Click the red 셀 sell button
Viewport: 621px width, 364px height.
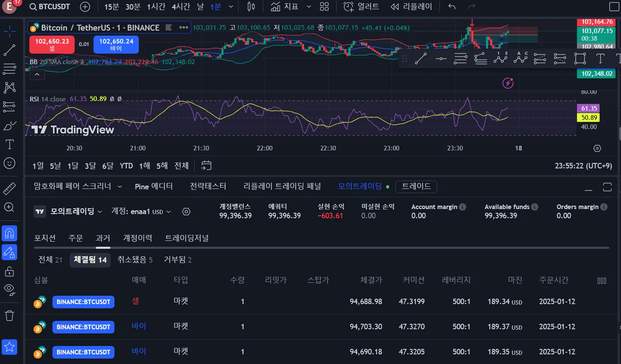coord(52,44)
